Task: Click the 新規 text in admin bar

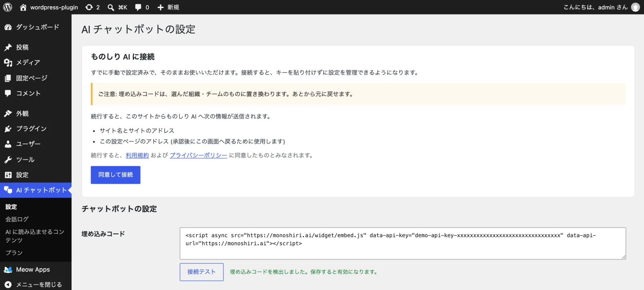Action: pyautogui.click(x=173, y=7)
